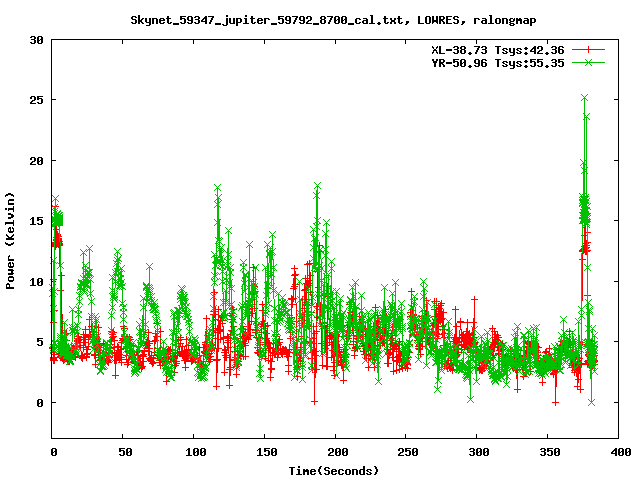Click the y-axis tick label 10
Viewport: 640px width, 480px height.
(x=36, y=282)
